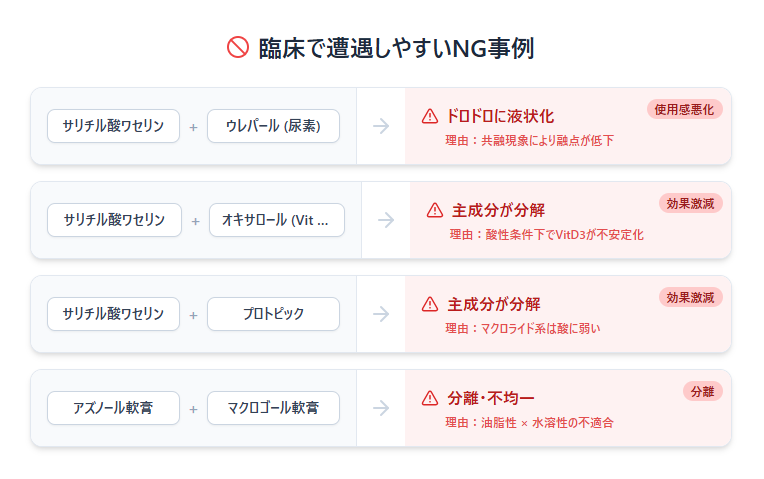The height and width of the screenshot is (479, 764).
Task: Click the ドロドロに液状化 result heading
Action: coord(500,116)
